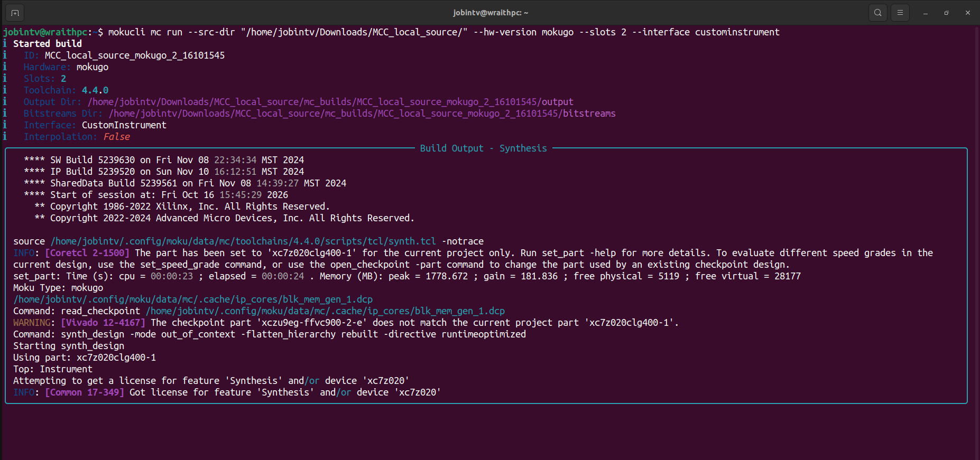Click the shell prompt jobintv@wraithpc
The height and width of the screenshot is (460, 980).
coord(45,32)
